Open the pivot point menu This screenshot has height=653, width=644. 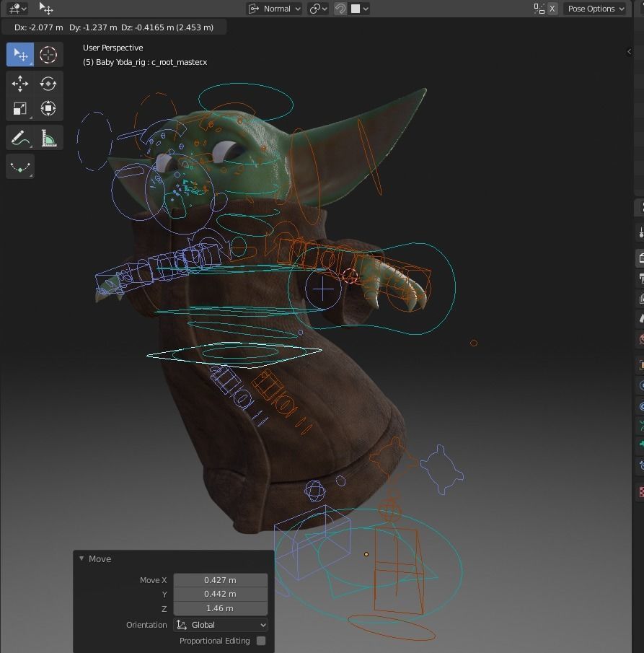(317, 9)
